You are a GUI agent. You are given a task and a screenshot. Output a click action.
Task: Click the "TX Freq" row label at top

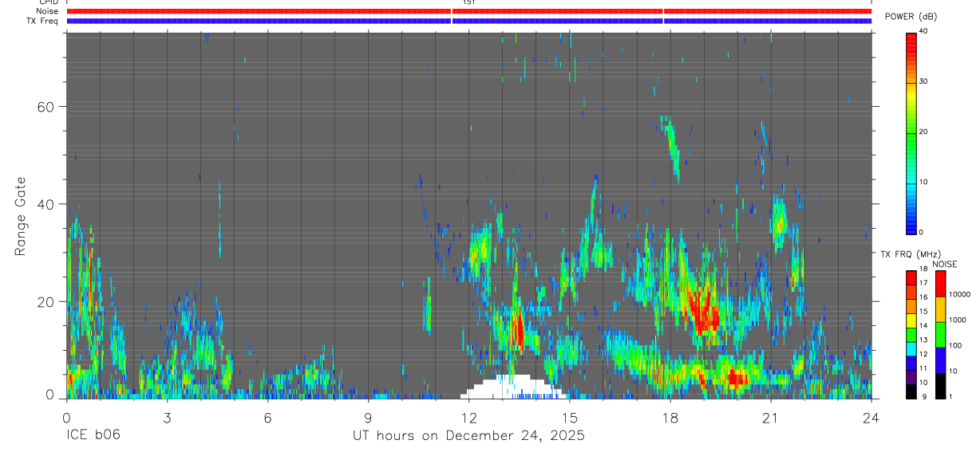pyautogui.click(x=42, y=21)
